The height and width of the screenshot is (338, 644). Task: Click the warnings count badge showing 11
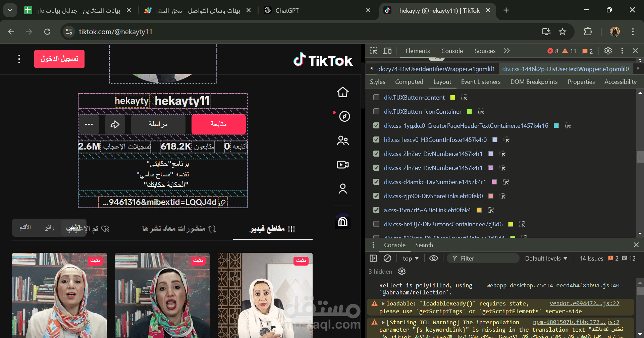[569, 51]
